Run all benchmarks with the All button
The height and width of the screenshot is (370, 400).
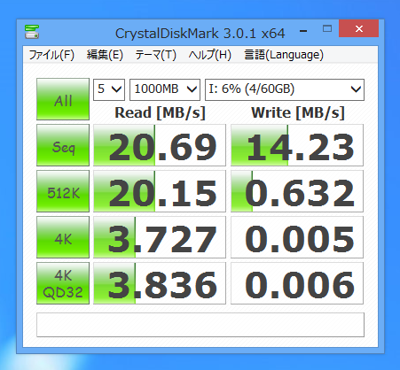(x=63, y=99)
